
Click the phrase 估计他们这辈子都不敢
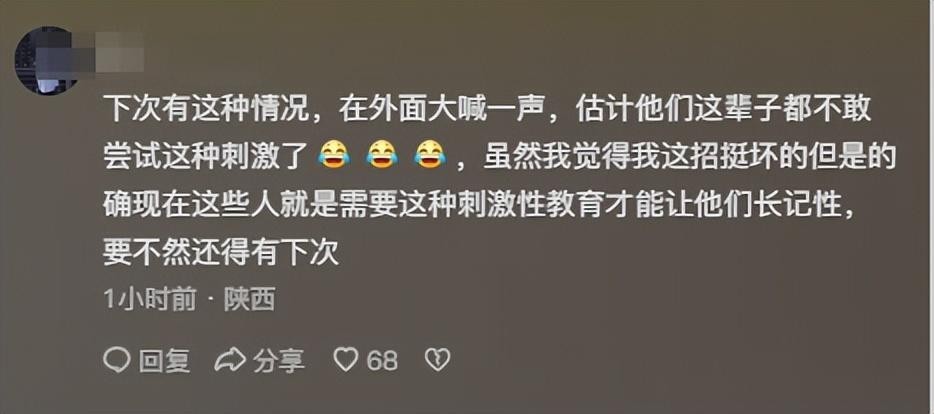pyautogui.click(x=724, y=109)
